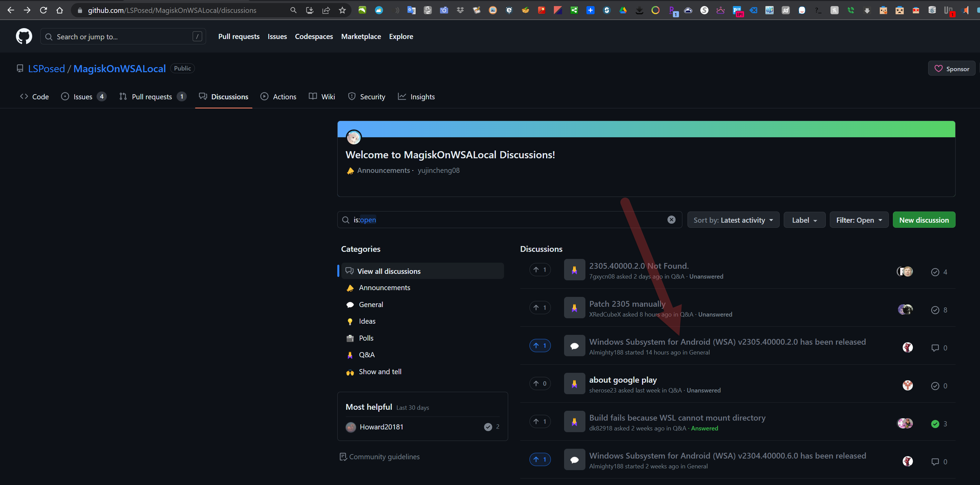980x485 pixels.
Task: Reload the page in the browser
Action: coord(43,10)
